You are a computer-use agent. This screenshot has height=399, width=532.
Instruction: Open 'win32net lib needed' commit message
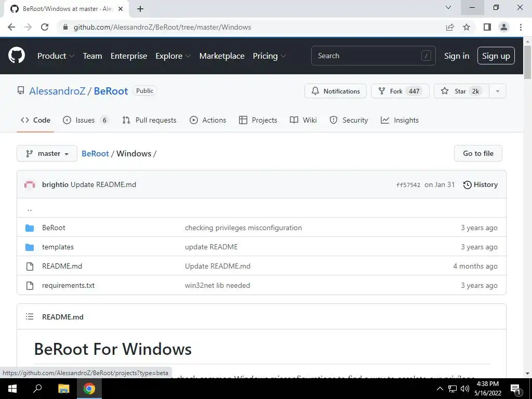tap(218, 286)
